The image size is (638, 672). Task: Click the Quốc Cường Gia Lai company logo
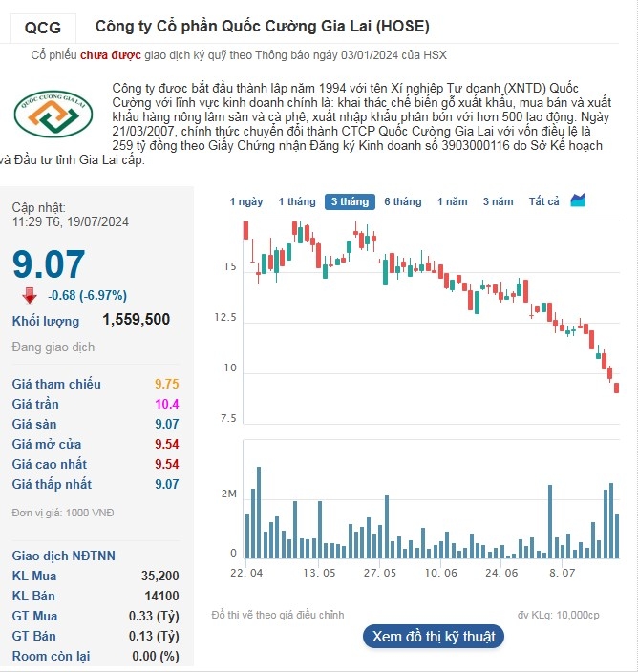pyautogui.click(x=54, y=114)
